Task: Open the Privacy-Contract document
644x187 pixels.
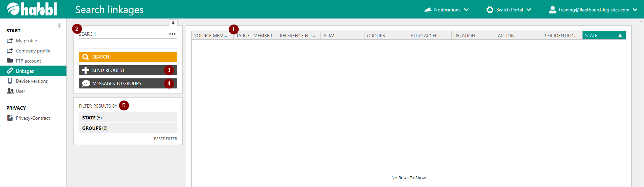Action: click(33, 118)
